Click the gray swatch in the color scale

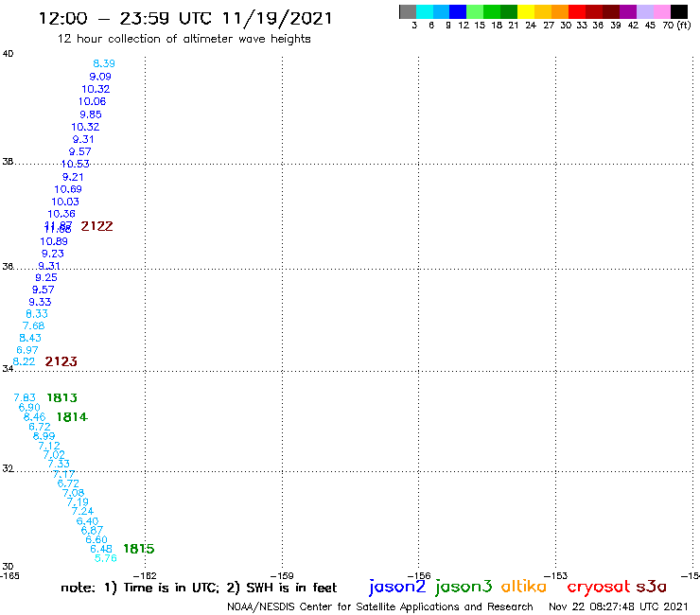pos(408,11)
